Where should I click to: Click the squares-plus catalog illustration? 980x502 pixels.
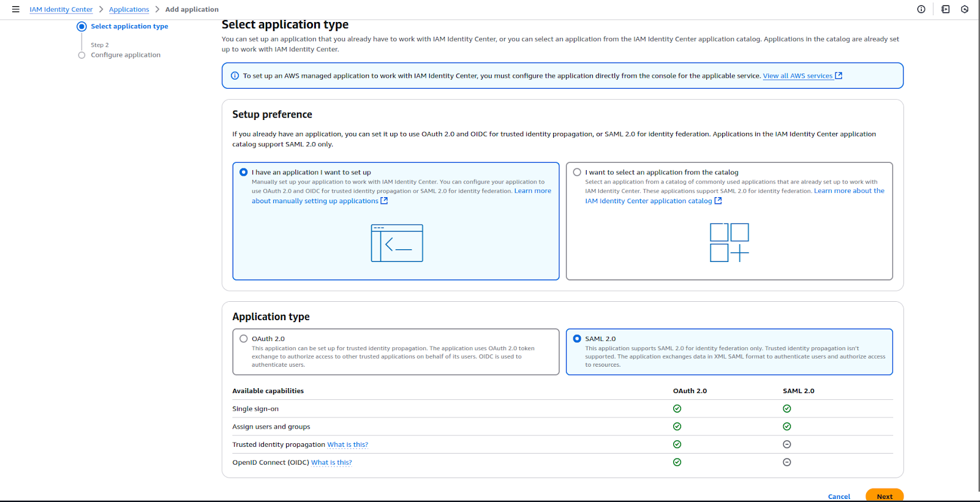click(729, 242)
